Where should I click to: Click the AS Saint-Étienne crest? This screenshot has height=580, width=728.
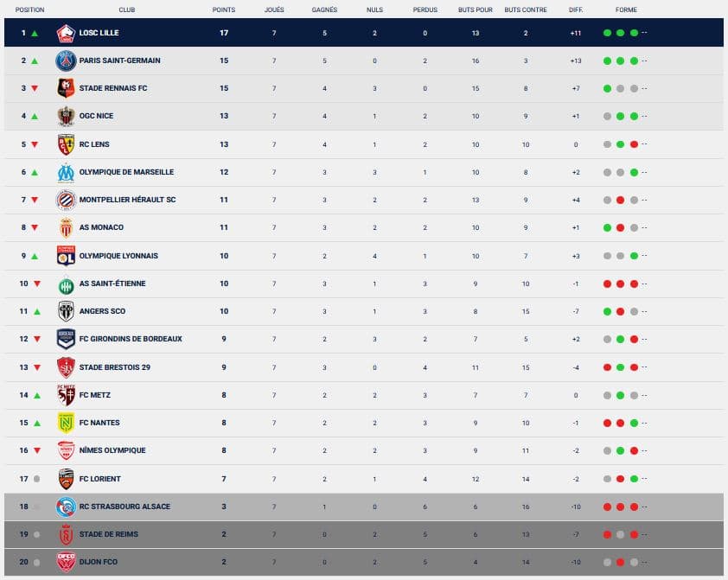[x=66, y=284]
